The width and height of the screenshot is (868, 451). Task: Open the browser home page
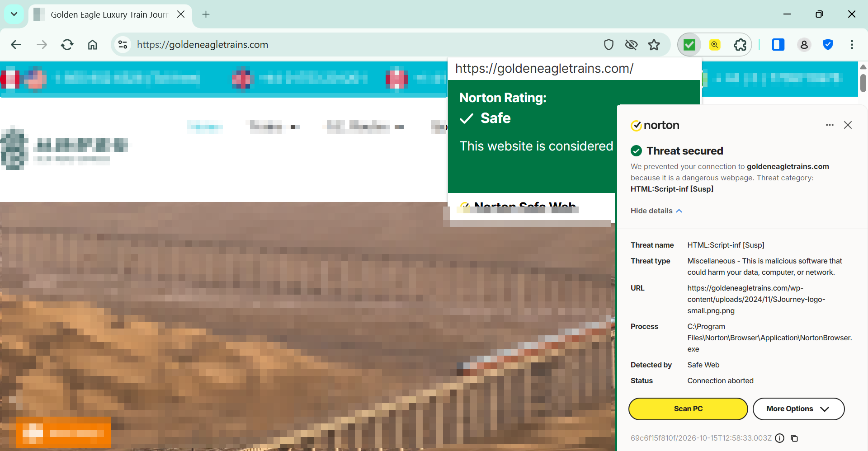coord(92,45)
